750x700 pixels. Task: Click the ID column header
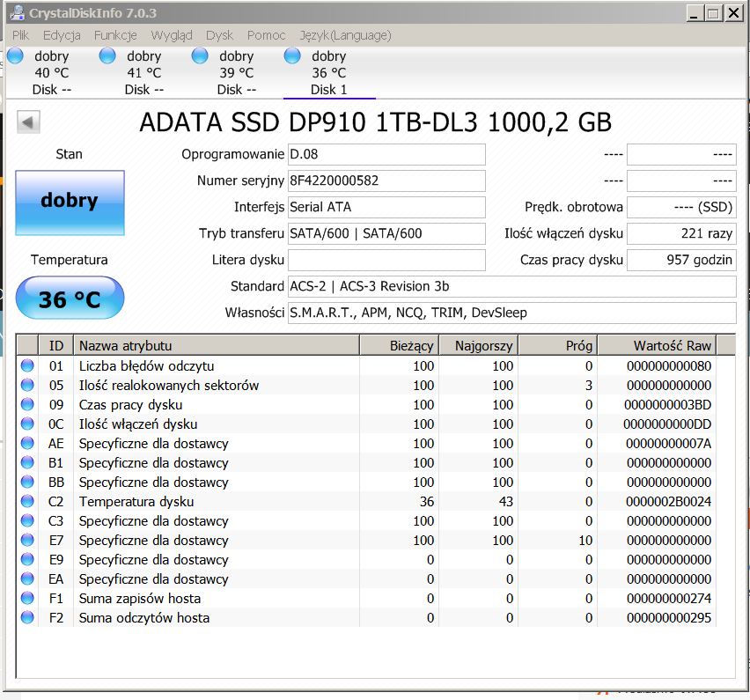56,345
